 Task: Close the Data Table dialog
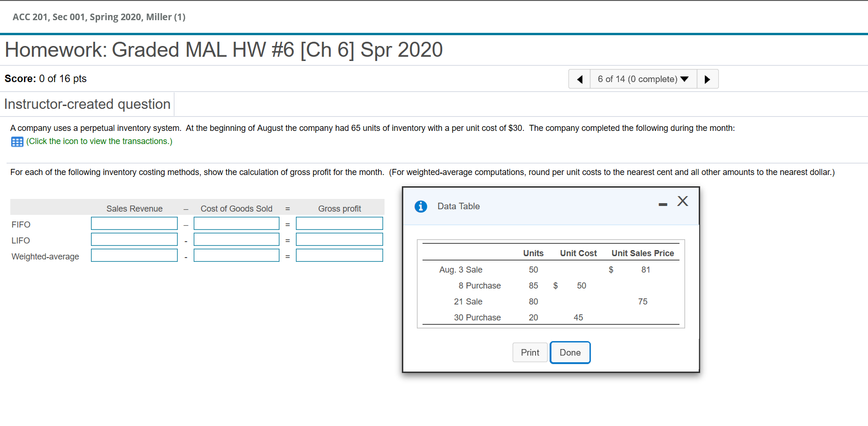click(x=683, y=201)
